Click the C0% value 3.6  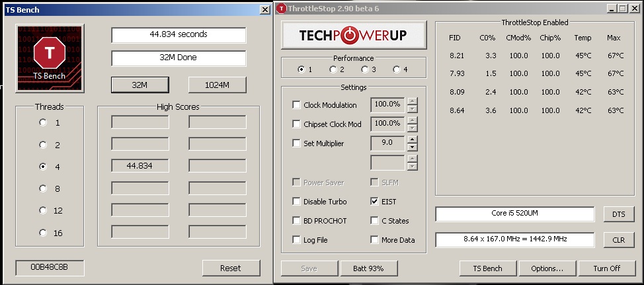491,110
